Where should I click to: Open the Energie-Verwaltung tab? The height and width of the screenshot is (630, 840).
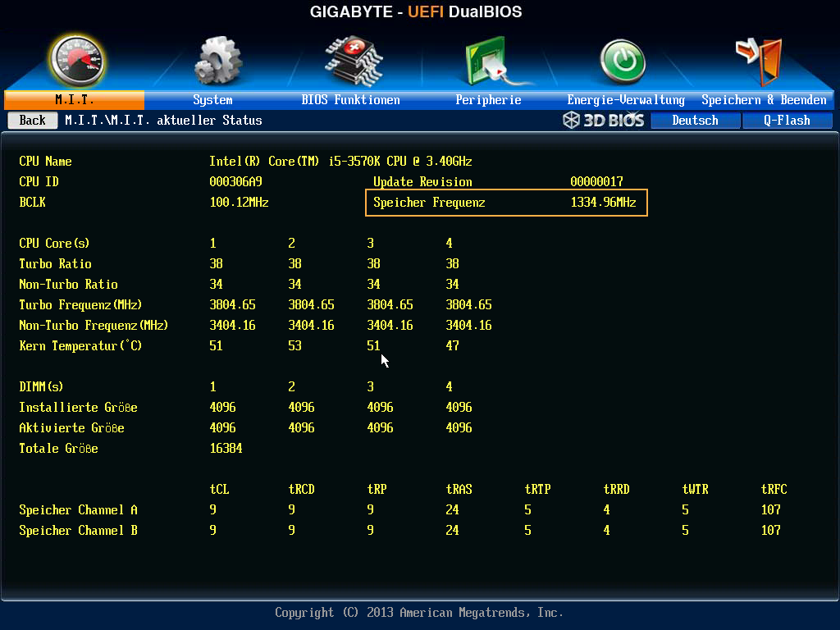(626, 99)
